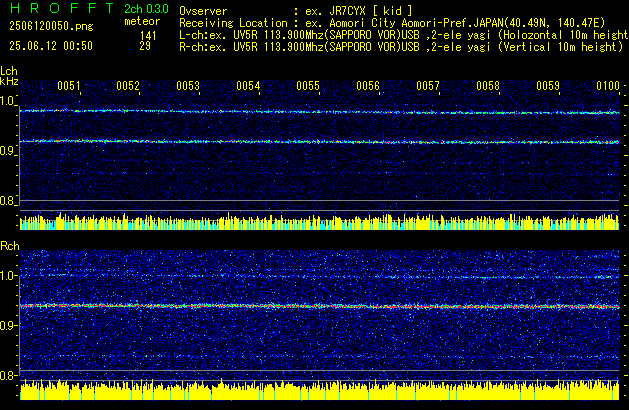Click the Rch yellow signal level bar graph

319,390
